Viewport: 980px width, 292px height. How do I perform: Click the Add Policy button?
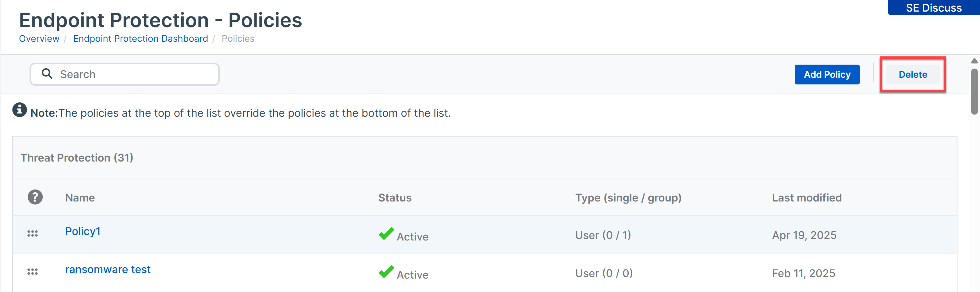(827, 75)
